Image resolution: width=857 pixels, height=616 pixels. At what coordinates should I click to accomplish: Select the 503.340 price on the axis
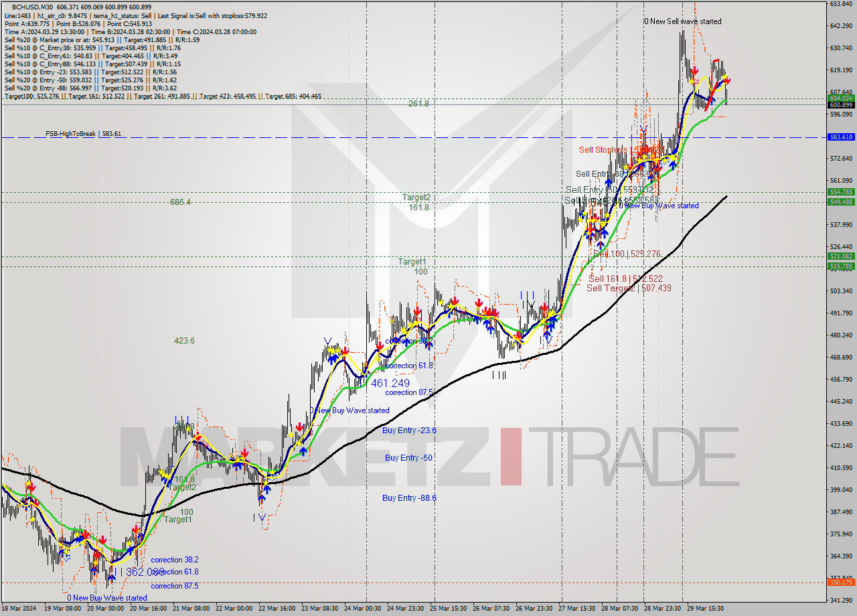coord(841,291)
